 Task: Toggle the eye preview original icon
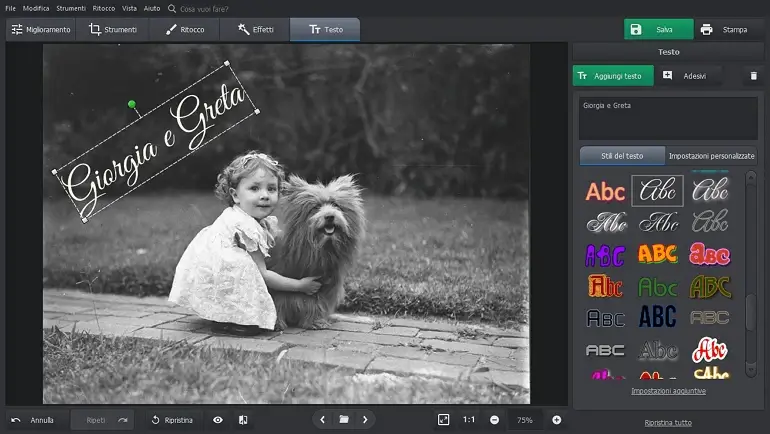pos(218,420)
